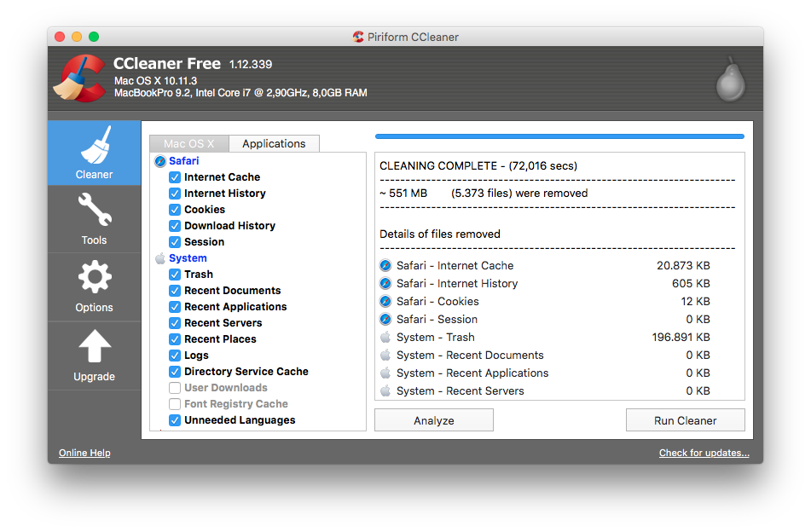Disable Recent Places checkbox
The height and width of the screenshot is (532, 811).
tap(175, 339)
